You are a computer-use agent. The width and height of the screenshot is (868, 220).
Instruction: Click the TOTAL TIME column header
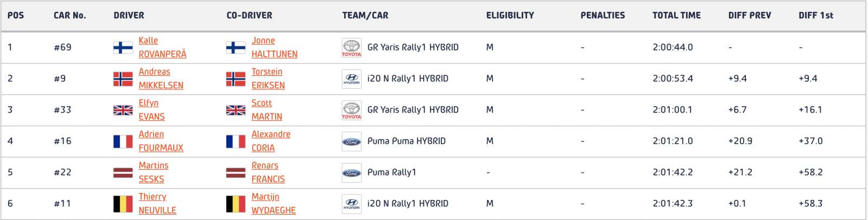[676, 15]
